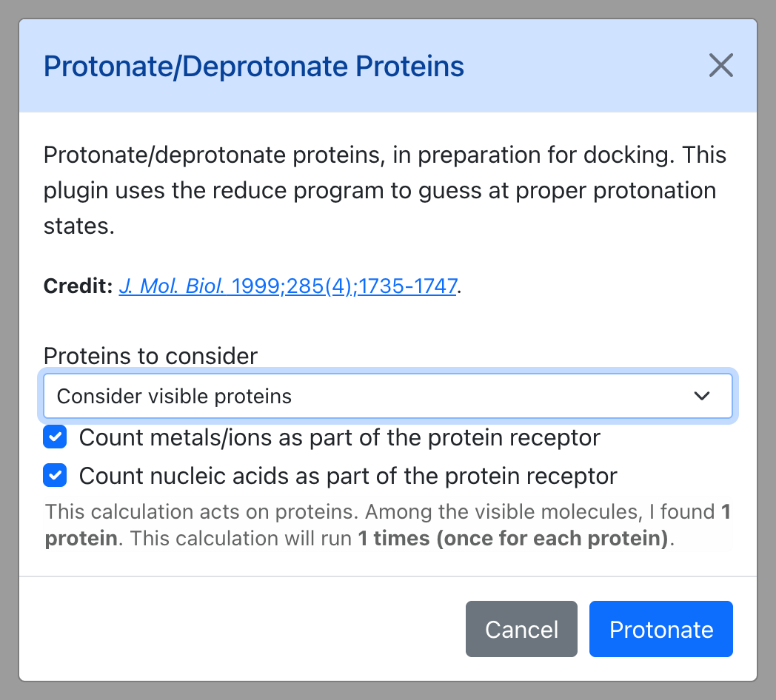
Task: Uncheck the Count nucleic acids checkbox
Action: tap(55, 475)
